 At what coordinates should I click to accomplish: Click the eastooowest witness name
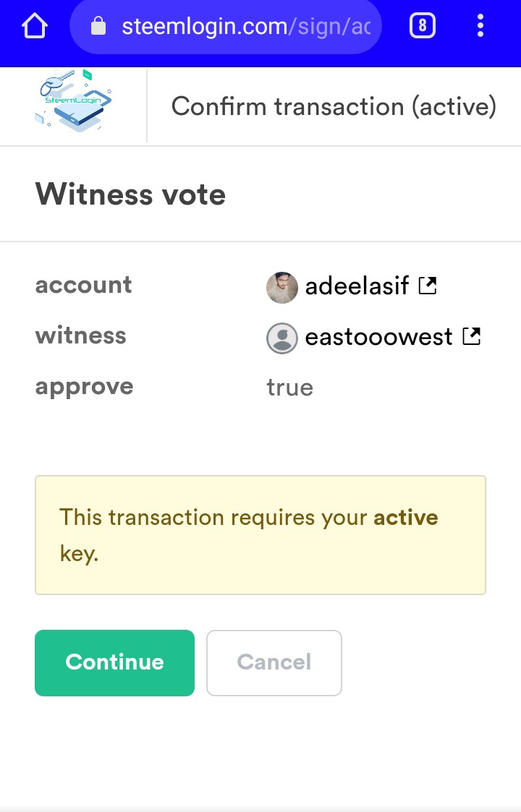coord(378,337)
